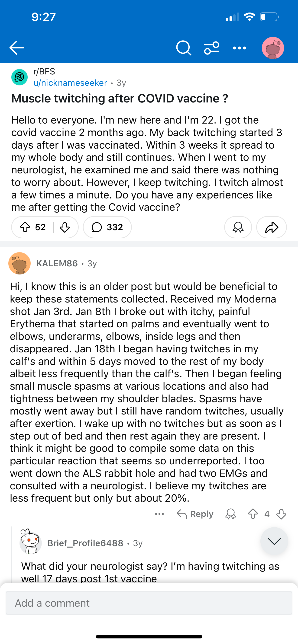Open comment sort filter options icon
This screenshot has height=644, width=298.
pyautogui.click(x=212, y=48)
